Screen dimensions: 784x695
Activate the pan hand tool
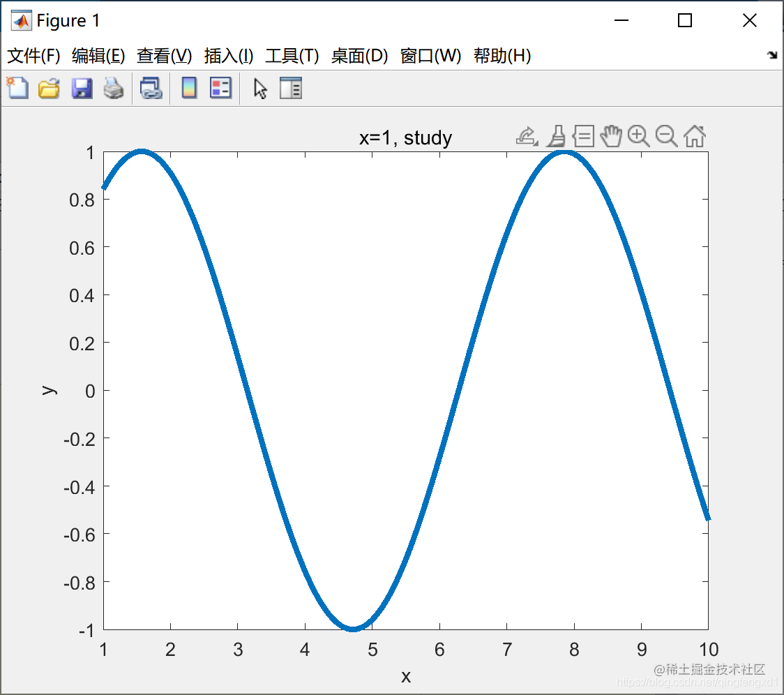pyautogui.click(x=610, y=136)
